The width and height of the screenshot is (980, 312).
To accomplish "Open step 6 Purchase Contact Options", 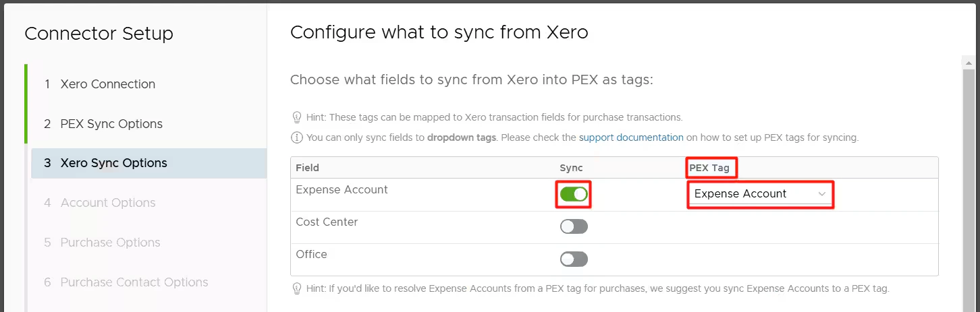I will [134, 282].
